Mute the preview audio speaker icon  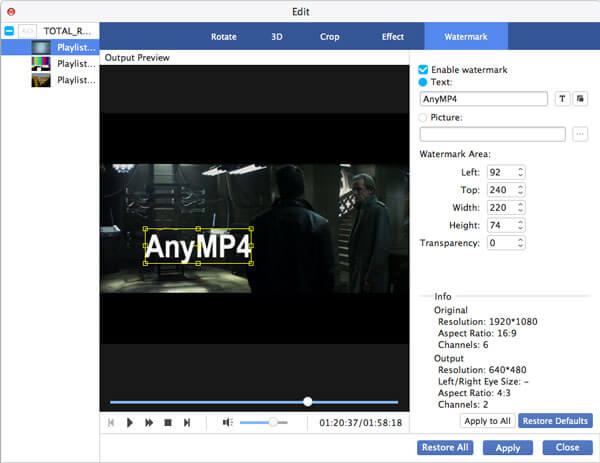pyautogui.click(x=227, y=422)
